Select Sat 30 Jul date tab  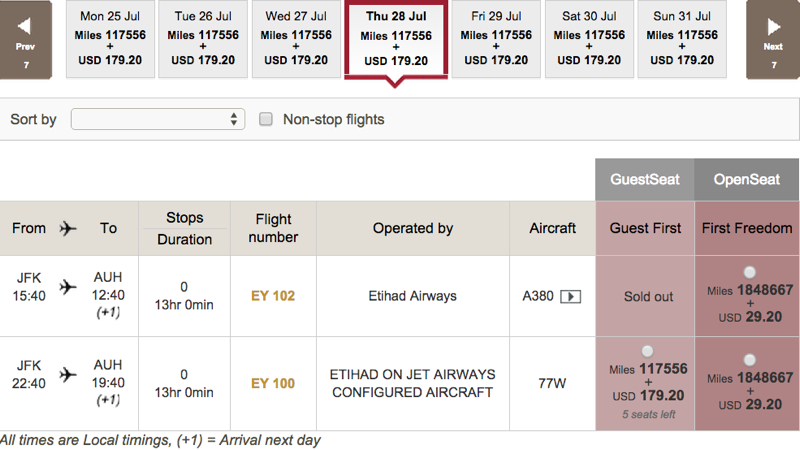pos(589,39)
